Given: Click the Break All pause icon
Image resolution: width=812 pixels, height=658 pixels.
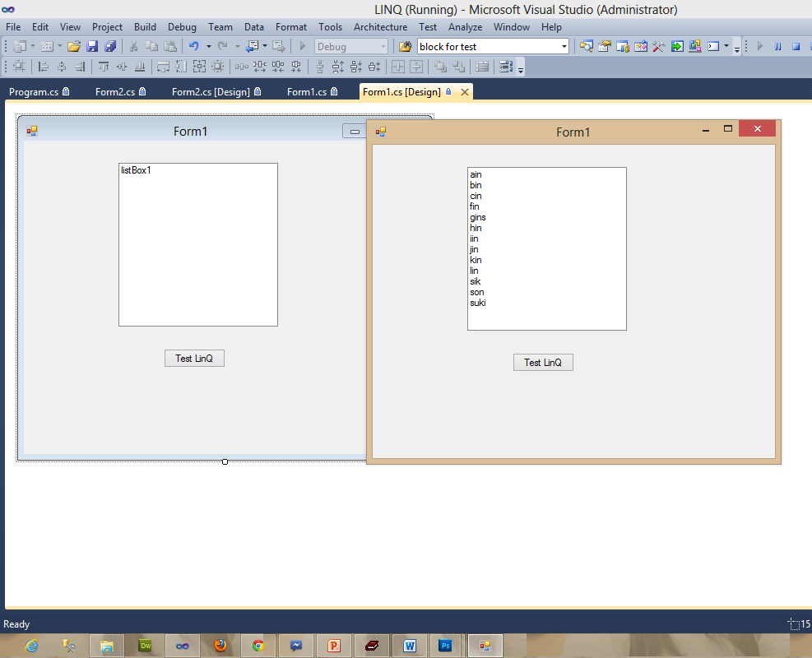Looking at the screenshot, I should coord(777,46).
